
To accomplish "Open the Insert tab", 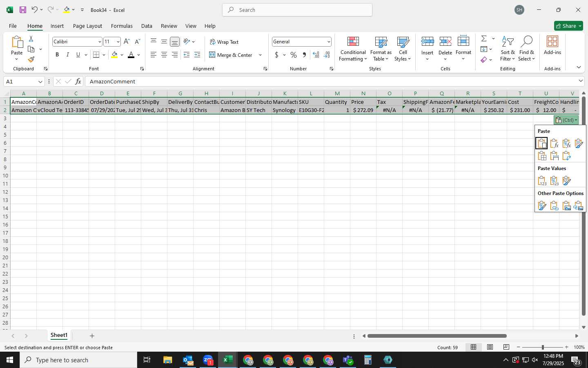I will [x=57, y=26].
